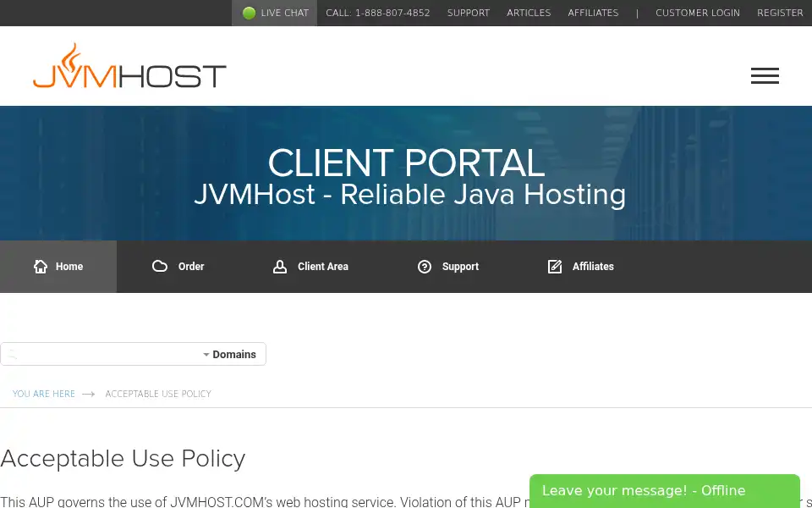This screenshot has width=812, height=508.
Task: Click the Acceptable Use Policy heading
Action: pos(123,458)
